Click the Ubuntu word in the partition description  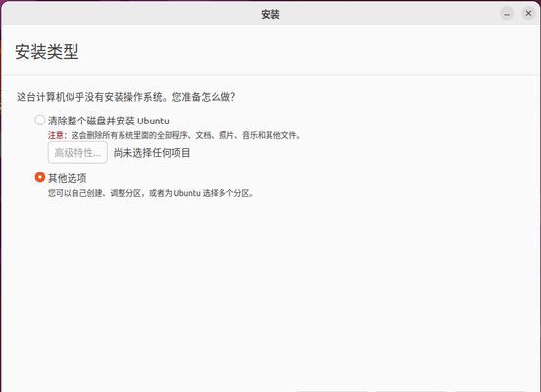(x=187, y=193)
